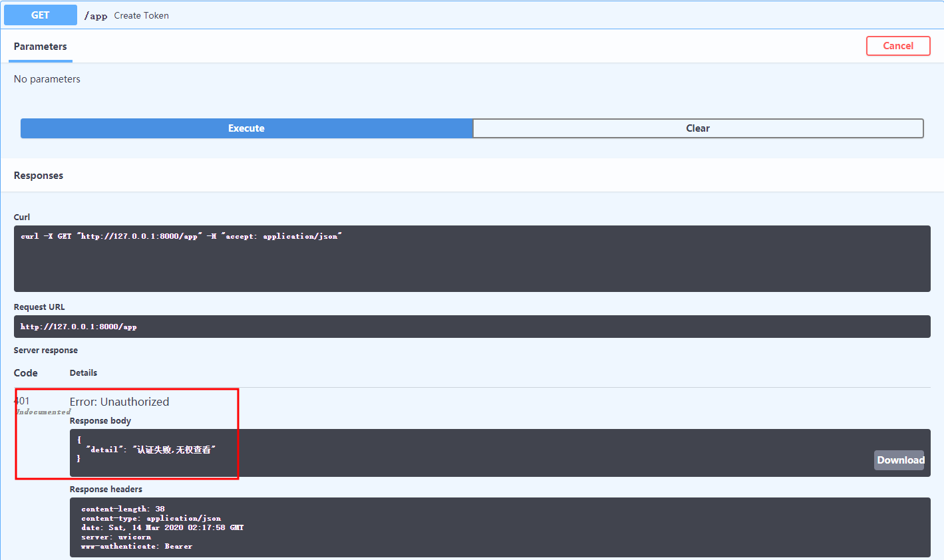Click the Cancel button
This screenshot has width=944, height=560.
[898, 46]
